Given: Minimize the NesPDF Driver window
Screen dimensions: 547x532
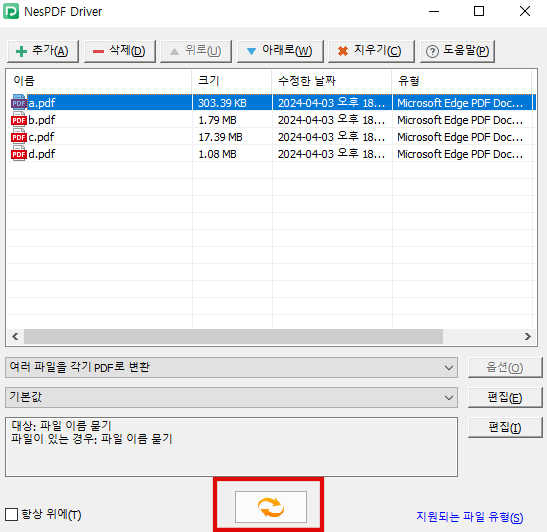Looking at the screenshot, I should (434, 12).
